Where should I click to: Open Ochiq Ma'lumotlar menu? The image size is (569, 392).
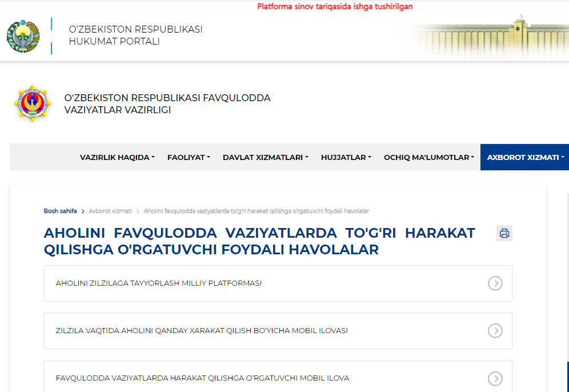[428, 157]
